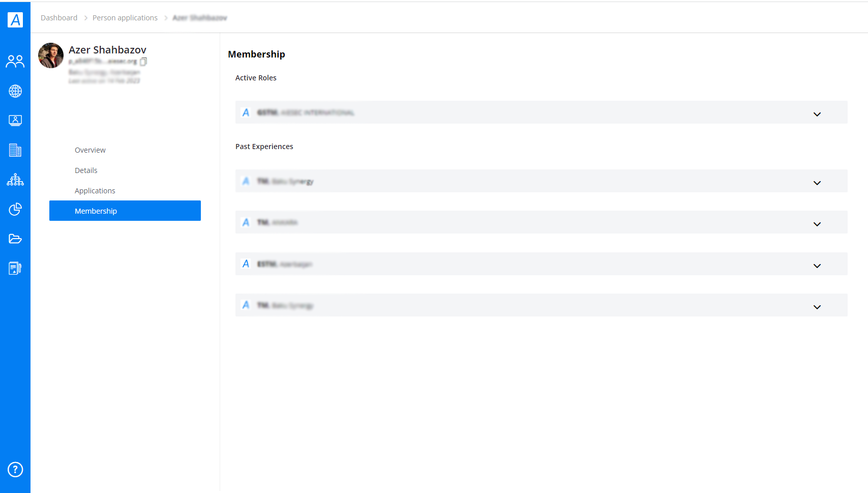
Task: Navigate to Dashboard breadcrumb link
Action: click(x=59, y=18)
